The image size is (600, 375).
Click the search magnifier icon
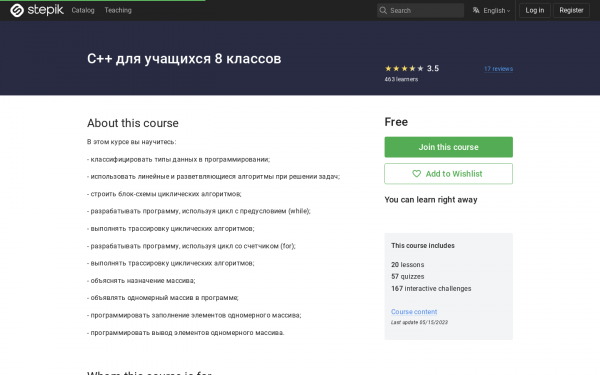(383, 10)
